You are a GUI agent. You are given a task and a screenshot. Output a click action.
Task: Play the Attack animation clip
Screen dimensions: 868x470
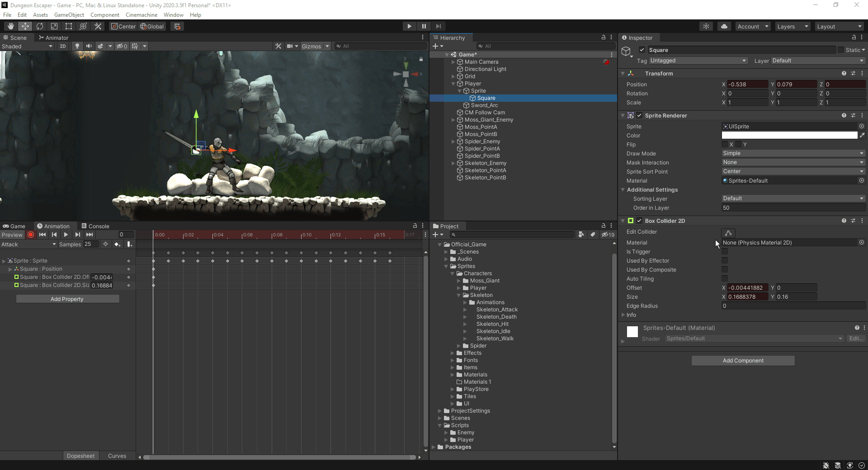click(66, 235)
